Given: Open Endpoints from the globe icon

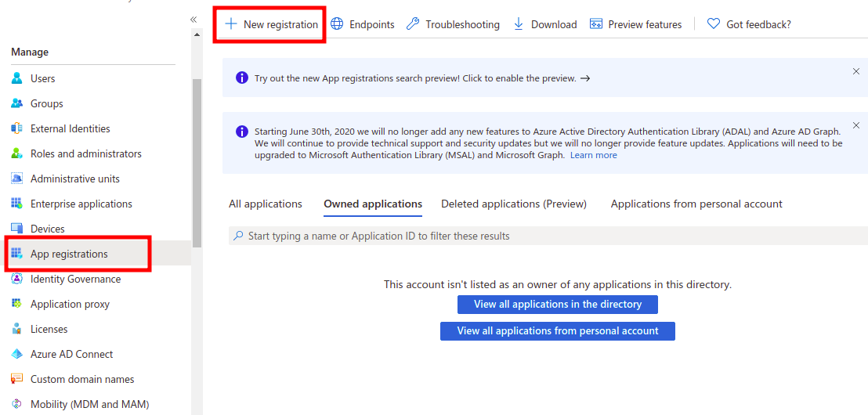Looking at the screenshot, I should click(337, 24).
